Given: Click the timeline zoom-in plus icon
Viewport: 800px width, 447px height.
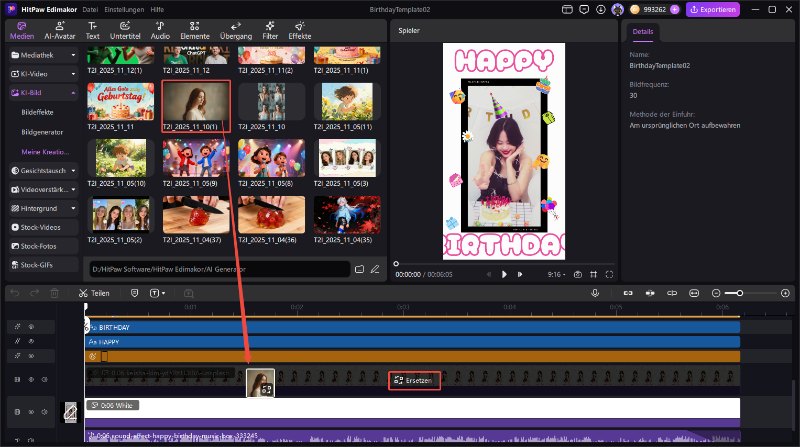Looking at the screenshot, I should pyautogui.click(x=784, y=293).
